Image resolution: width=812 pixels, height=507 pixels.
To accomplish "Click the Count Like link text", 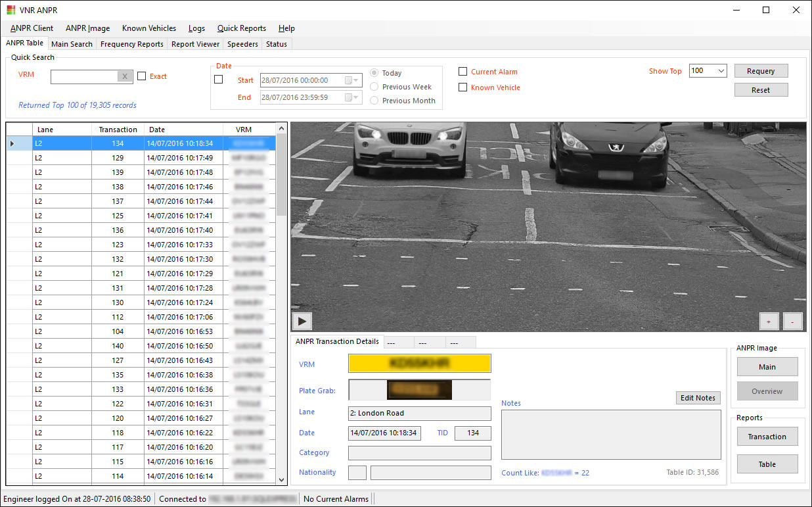I will [x=545, y=473].
